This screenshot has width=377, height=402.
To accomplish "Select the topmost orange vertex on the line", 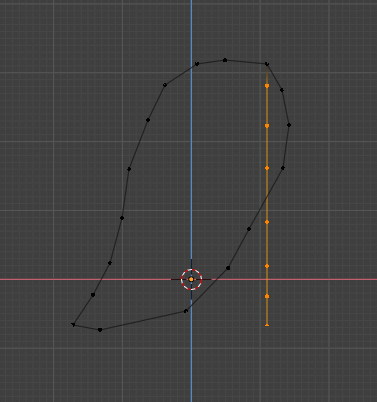I will (x=267, y=86).
